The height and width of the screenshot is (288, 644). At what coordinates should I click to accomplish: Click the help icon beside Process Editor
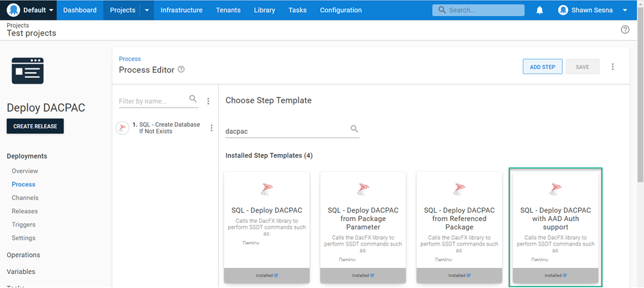tap(181, 70)
